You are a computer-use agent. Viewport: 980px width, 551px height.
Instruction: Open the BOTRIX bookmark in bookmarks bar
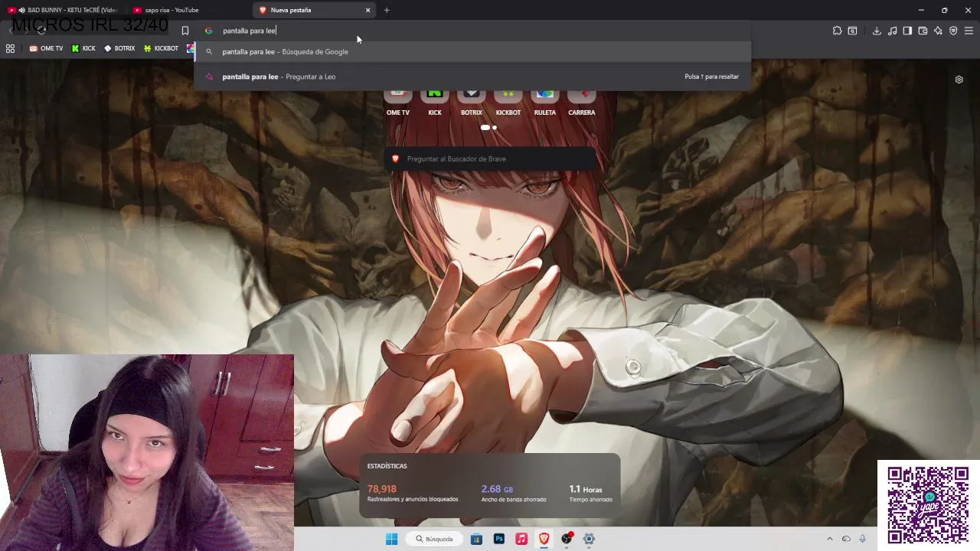point(119,48)
